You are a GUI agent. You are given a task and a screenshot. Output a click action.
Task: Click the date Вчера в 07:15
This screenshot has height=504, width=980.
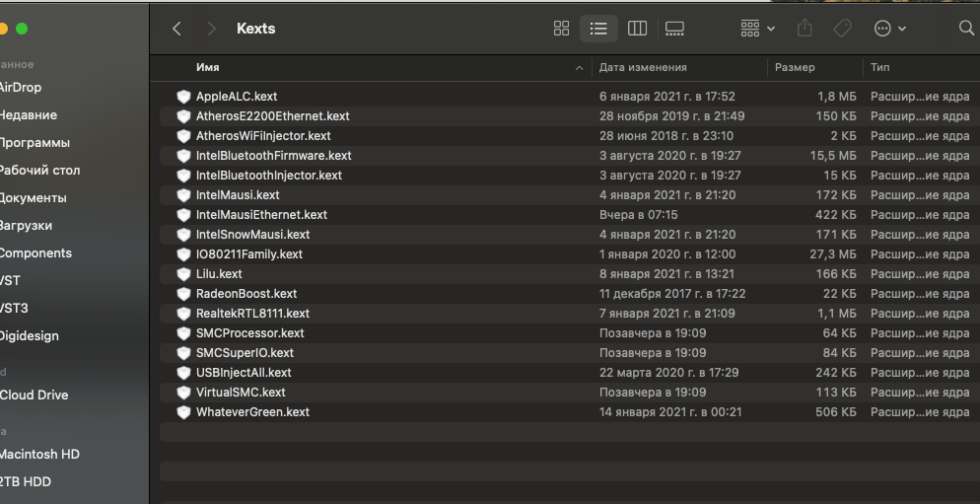coord(638,214)
